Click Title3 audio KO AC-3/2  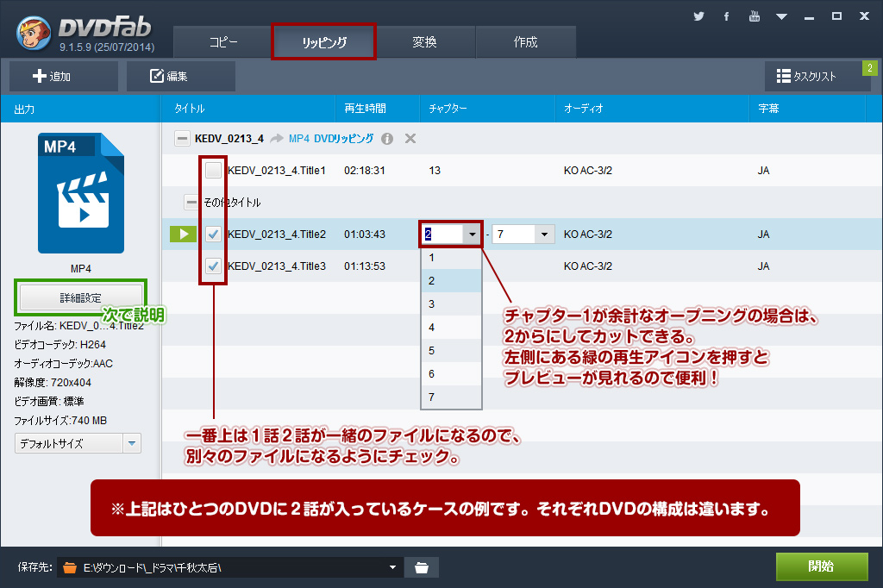point(588,266)
